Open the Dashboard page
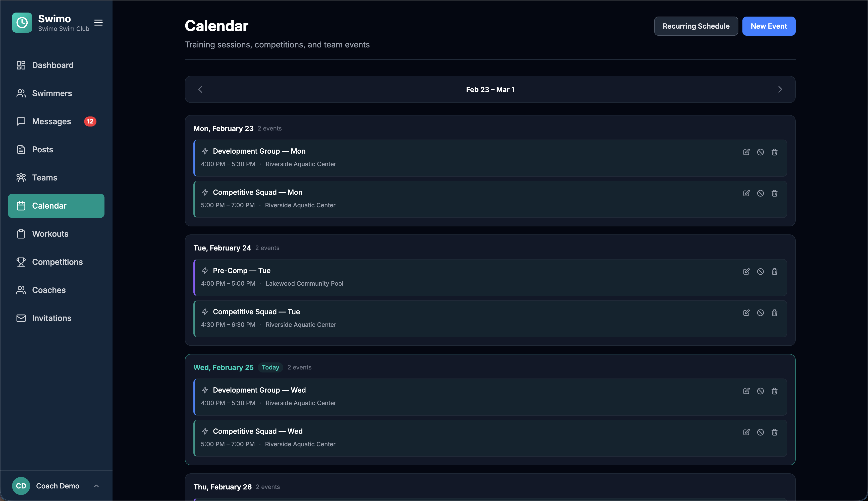868x501 pixels. (53, 65)
